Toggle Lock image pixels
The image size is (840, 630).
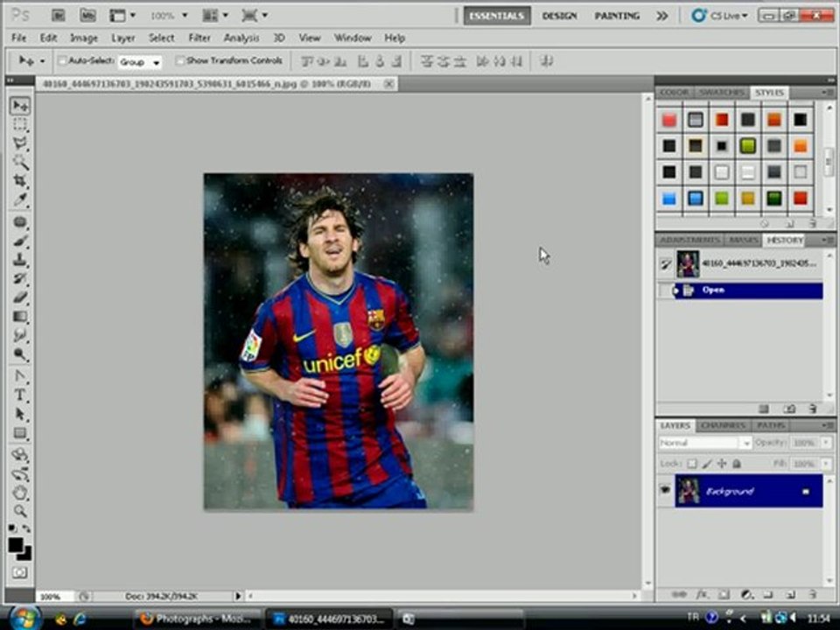click(707, 464)
